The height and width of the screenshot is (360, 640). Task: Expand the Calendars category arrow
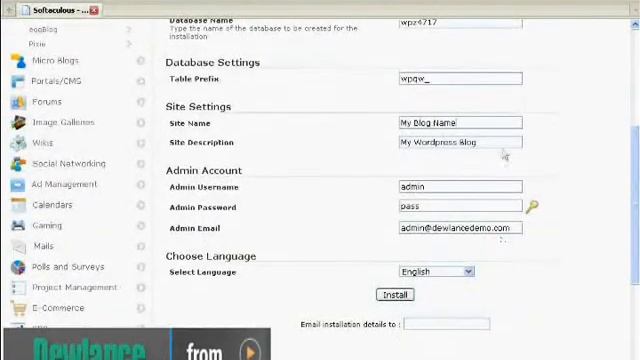(x=141, y=205)
